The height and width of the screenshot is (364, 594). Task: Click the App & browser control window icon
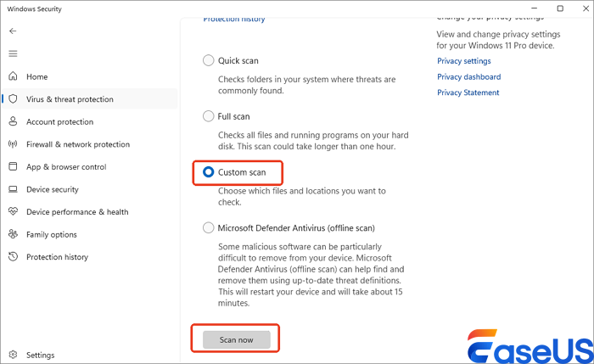tap(13, 166)
